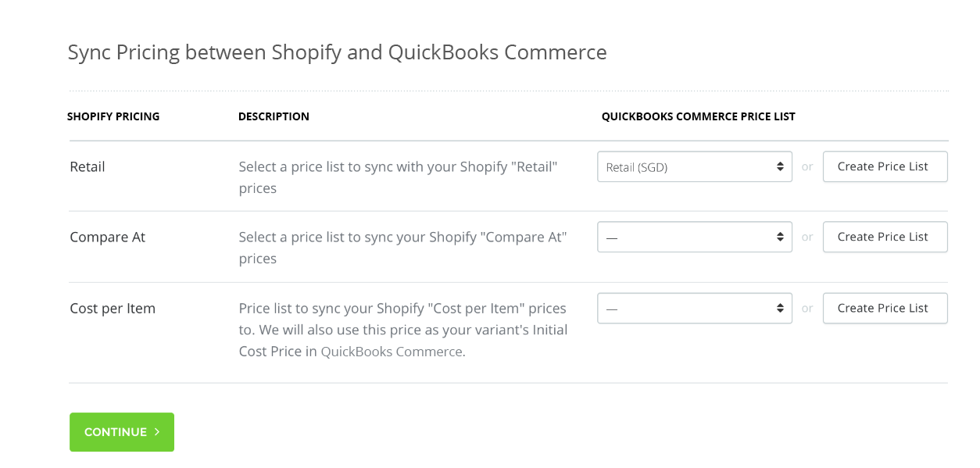This screenshot has height=468, width=980.
Task: Create a price list for Cost per Item
Action: click(885, 308)
